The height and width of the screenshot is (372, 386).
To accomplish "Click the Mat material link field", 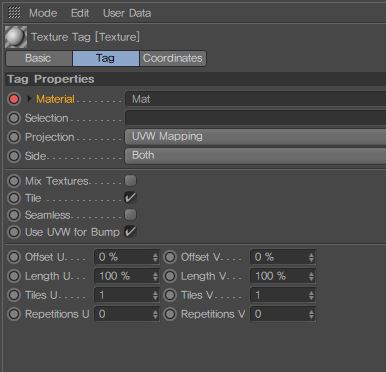I will coord(255,99).
